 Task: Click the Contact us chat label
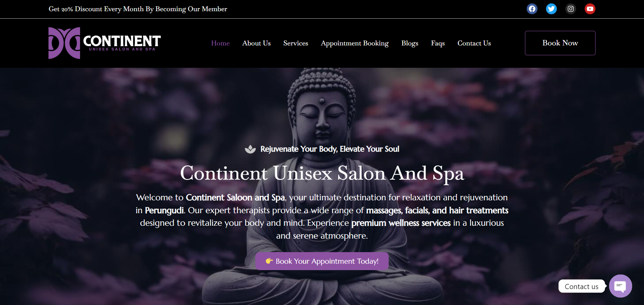(x=581, y=286)
